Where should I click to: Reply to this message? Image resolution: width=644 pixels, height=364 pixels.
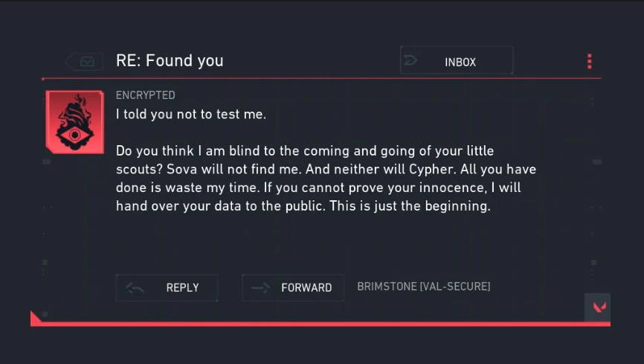[167, 287]
